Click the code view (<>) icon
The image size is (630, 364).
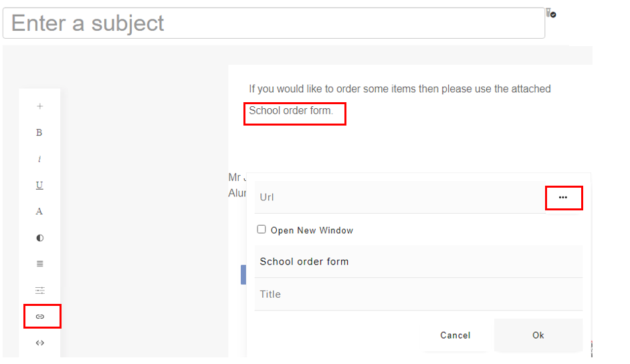[x=39, y=343]
